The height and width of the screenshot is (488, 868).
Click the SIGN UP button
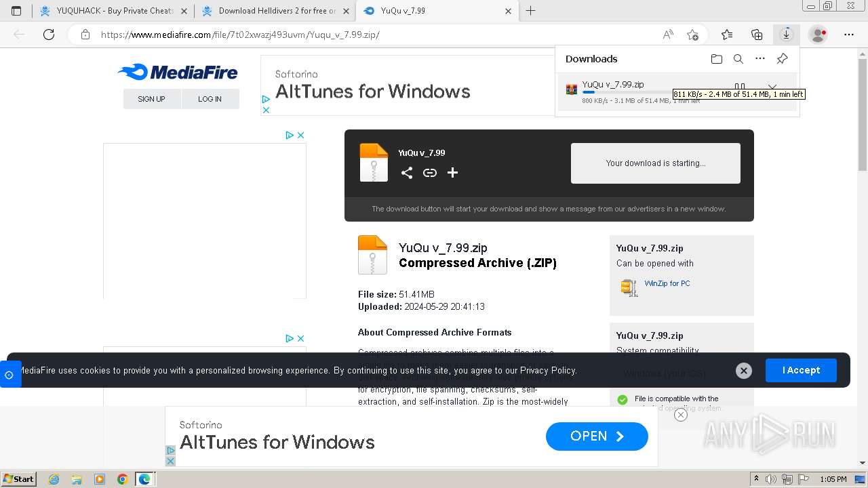click(152, 99)
